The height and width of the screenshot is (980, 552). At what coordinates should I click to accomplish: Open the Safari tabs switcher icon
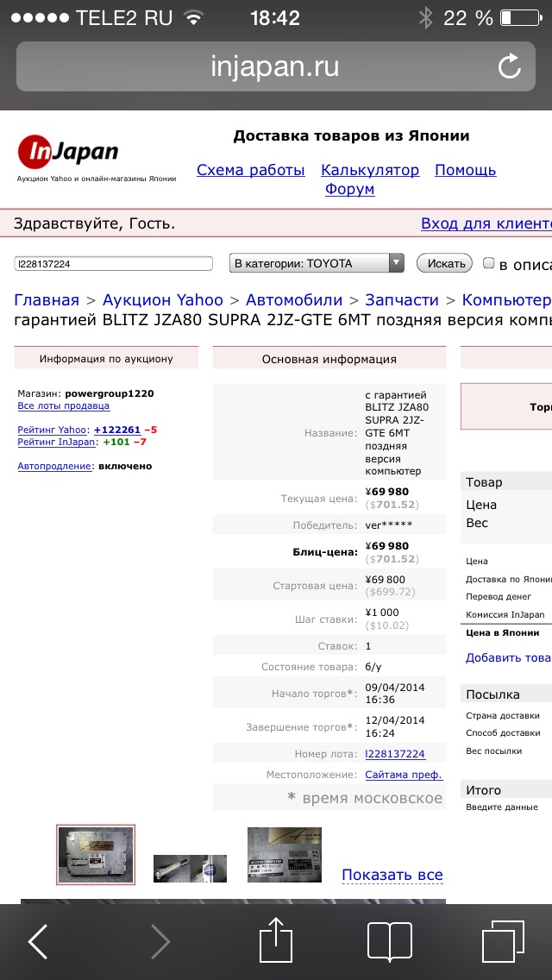coord(503,941)
